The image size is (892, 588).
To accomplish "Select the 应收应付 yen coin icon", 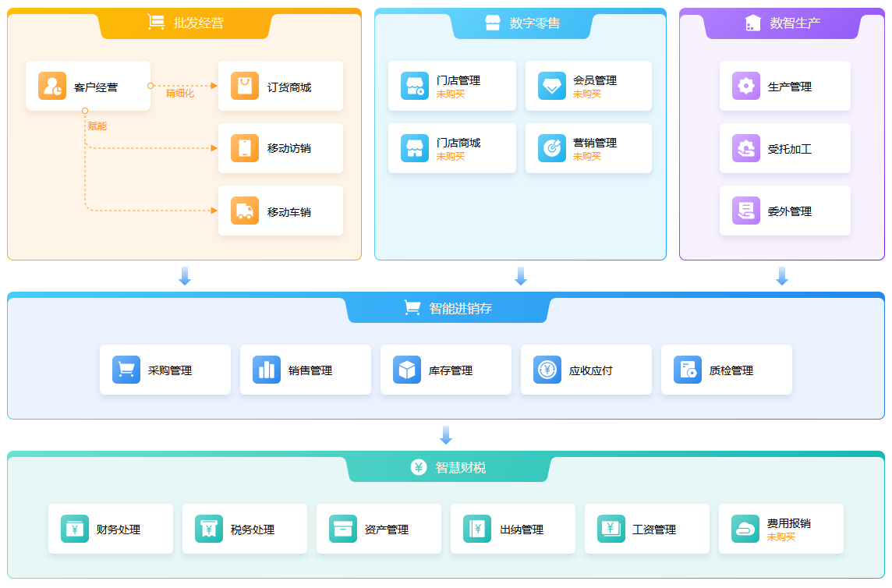I will tap(547, 370).
